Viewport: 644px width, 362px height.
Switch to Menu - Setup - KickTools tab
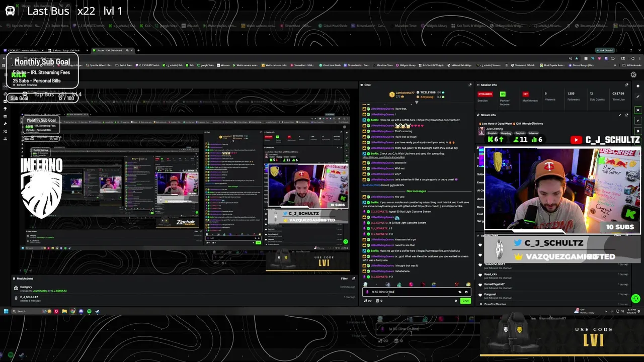click(68, 50)
